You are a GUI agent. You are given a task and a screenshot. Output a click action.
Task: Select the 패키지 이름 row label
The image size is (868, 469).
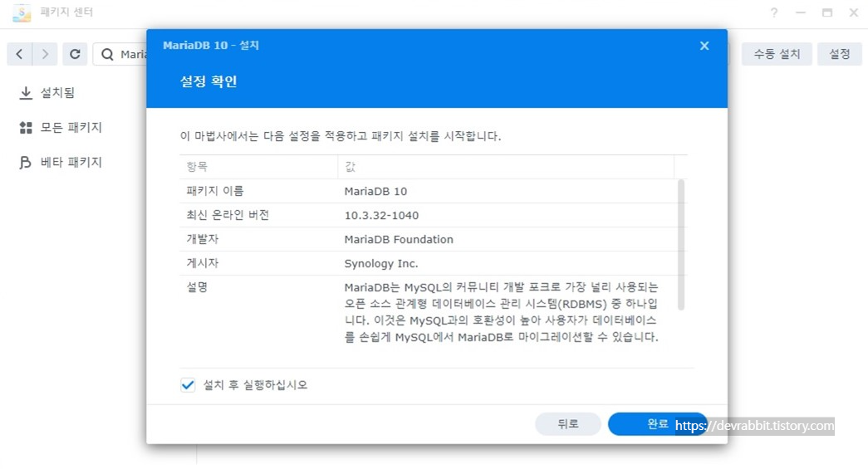(x=215, y=191)
